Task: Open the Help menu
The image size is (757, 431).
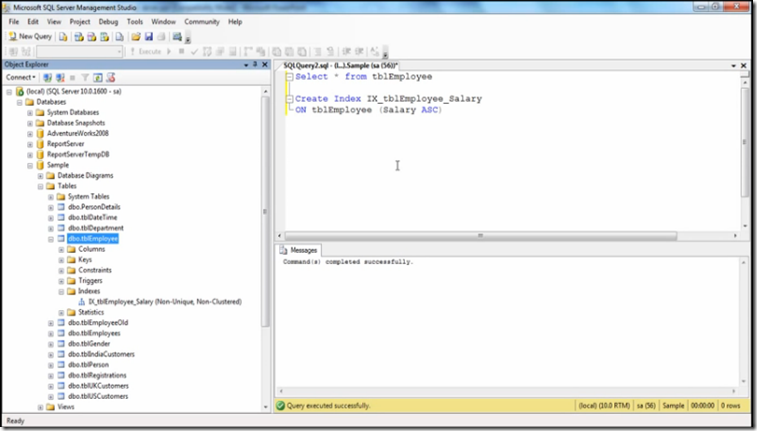Action: click(235, 22)
